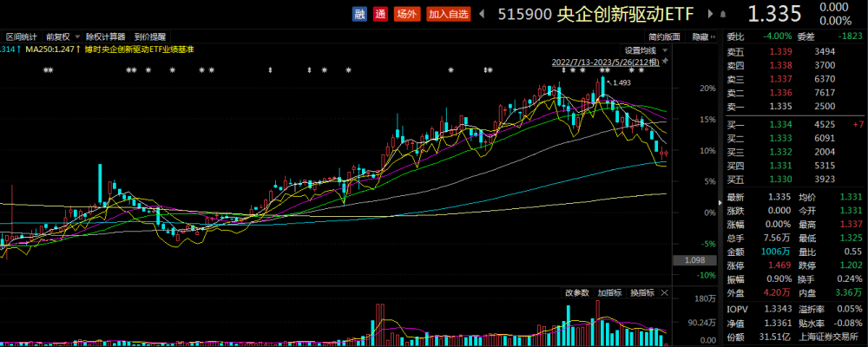Click 金额 value 1006万
868x347 pixels.
[x=774, y=252]
